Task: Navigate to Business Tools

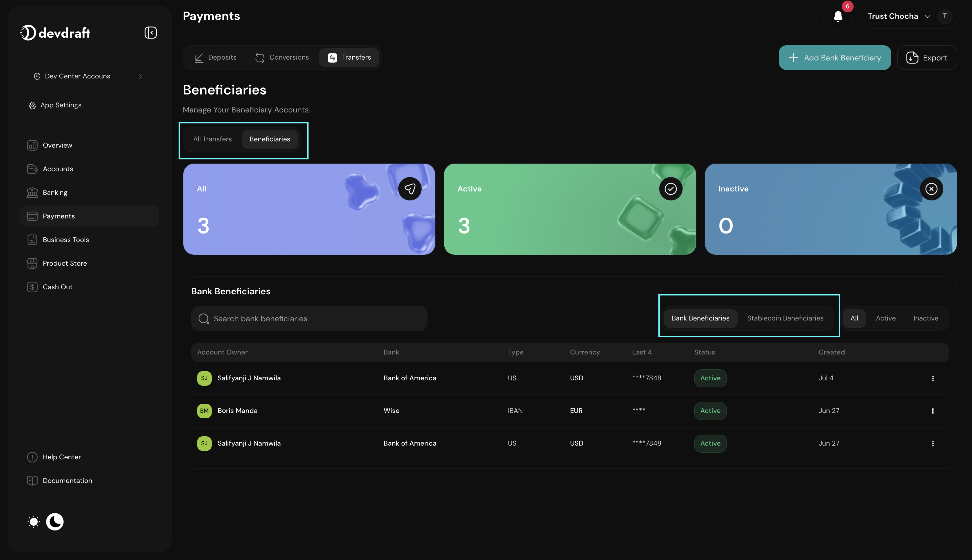Action: pyautogui.click(x=66, y=240)
